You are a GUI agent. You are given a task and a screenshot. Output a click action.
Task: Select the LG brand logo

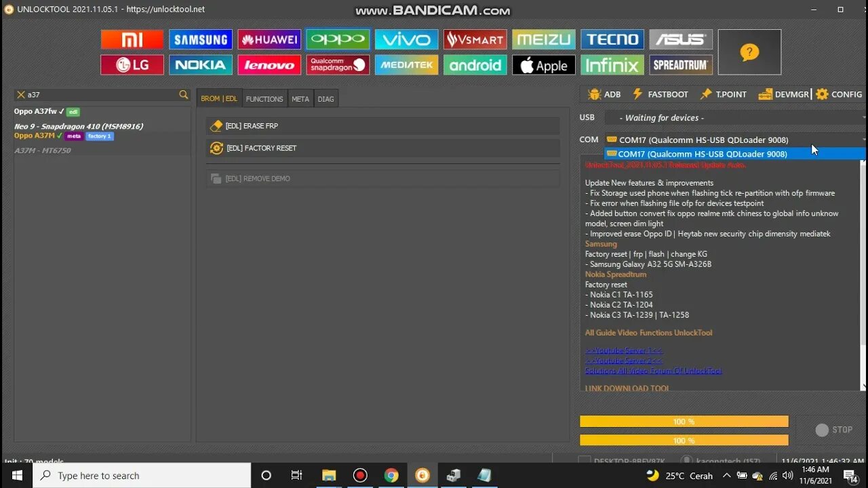coord(132,65)
